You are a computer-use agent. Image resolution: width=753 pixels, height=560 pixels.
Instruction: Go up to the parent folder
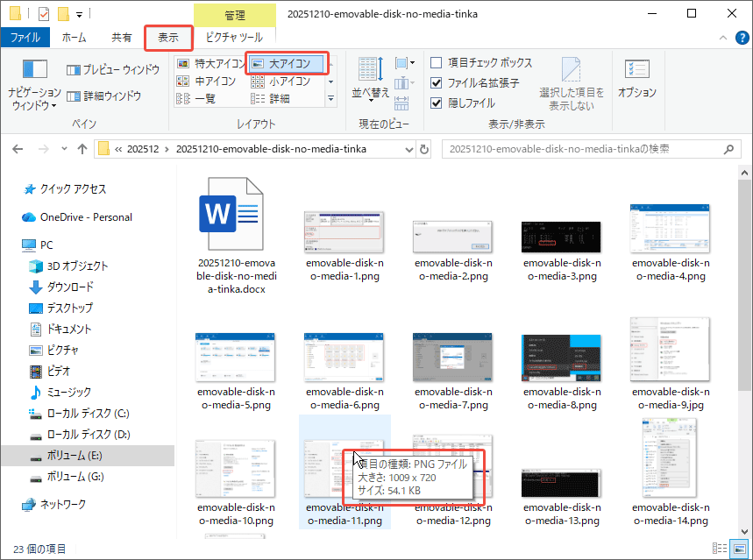(82, 149)
